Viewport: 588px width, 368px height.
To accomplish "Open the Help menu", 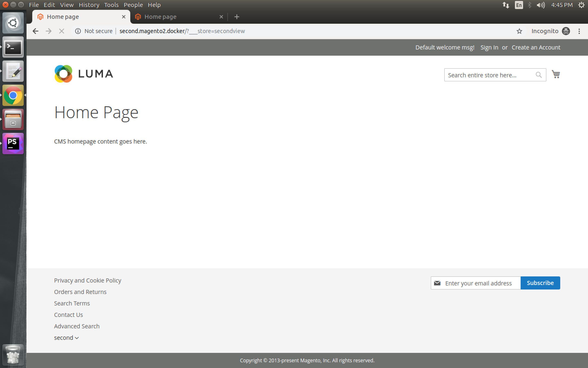I will 154,5.
